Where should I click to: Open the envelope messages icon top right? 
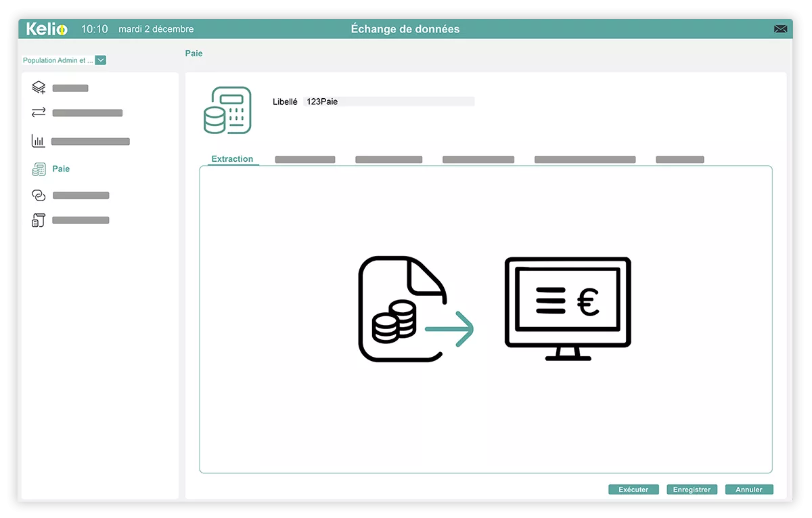pos(781,28)
